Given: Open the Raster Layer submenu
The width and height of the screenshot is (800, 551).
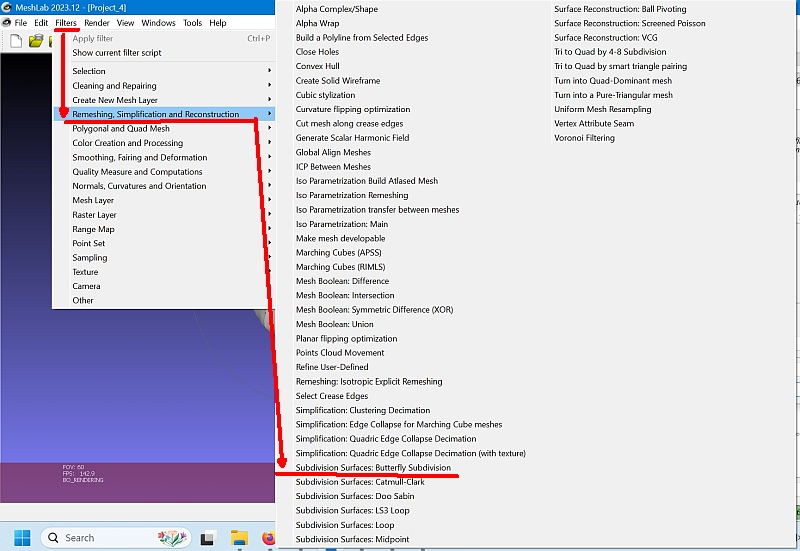Looking at the screenshot, I should pyautogui.click(x=163, y=215).
